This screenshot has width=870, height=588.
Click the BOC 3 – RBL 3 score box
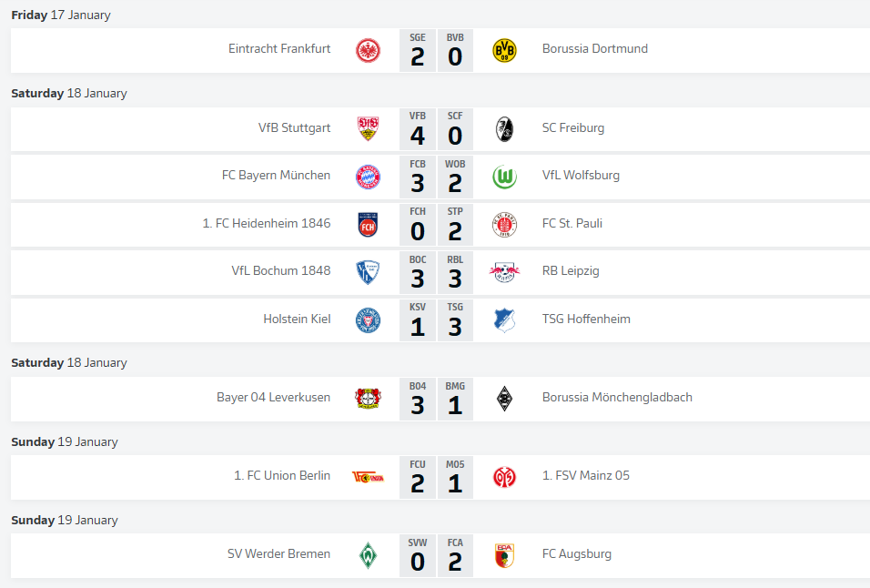[x=436, y=271]
